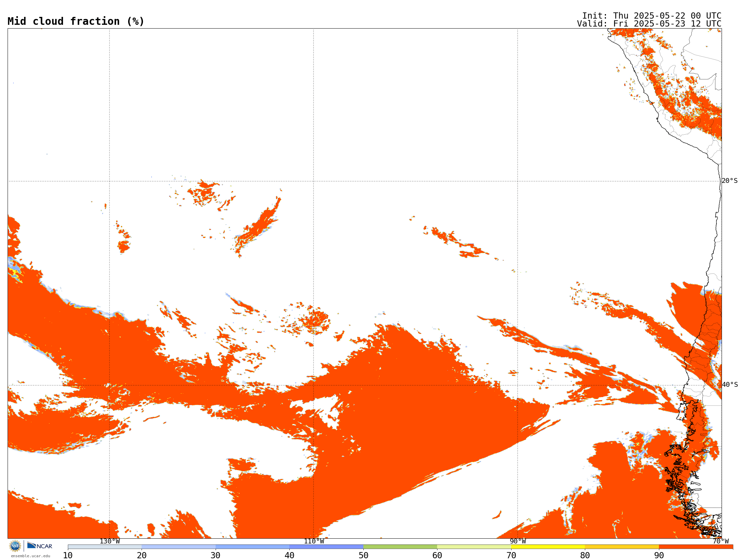Click the colorbar tick label 30

pos(216,556)
